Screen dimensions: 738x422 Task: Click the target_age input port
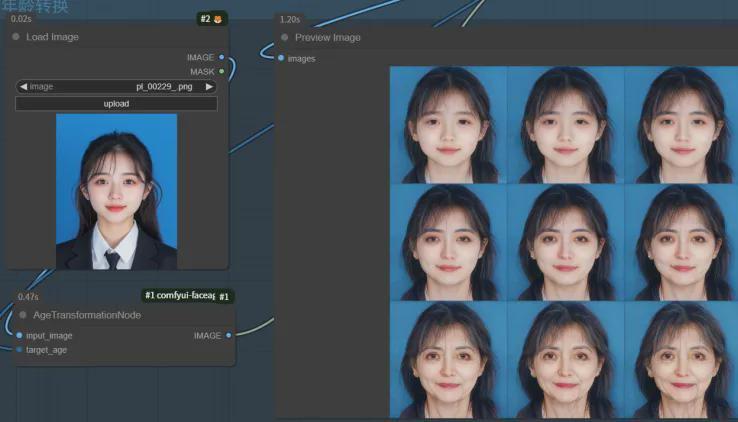(x=19, y=349)
